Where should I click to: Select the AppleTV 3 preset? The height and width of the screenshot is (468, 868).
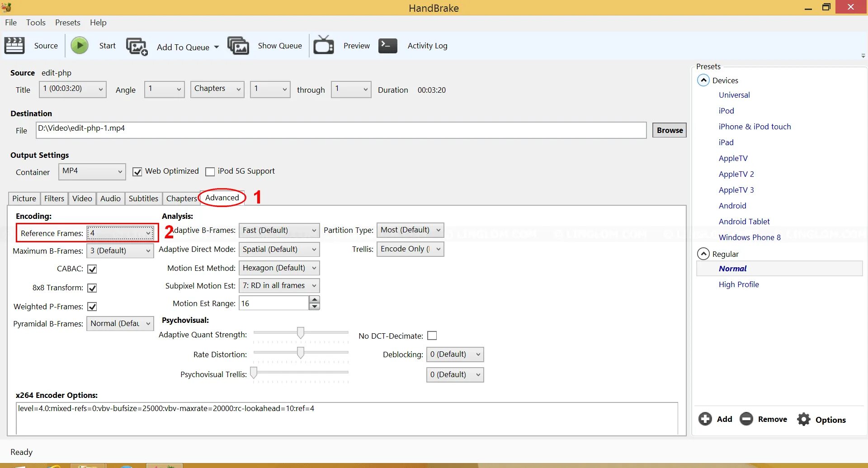pyautogui.click(x=736, y=190)
